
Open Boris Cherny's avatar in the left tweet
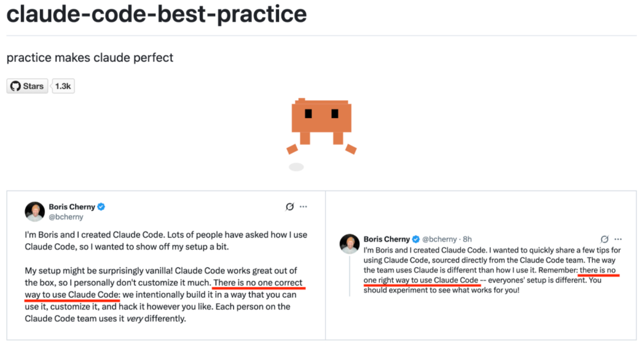(35, 211)
